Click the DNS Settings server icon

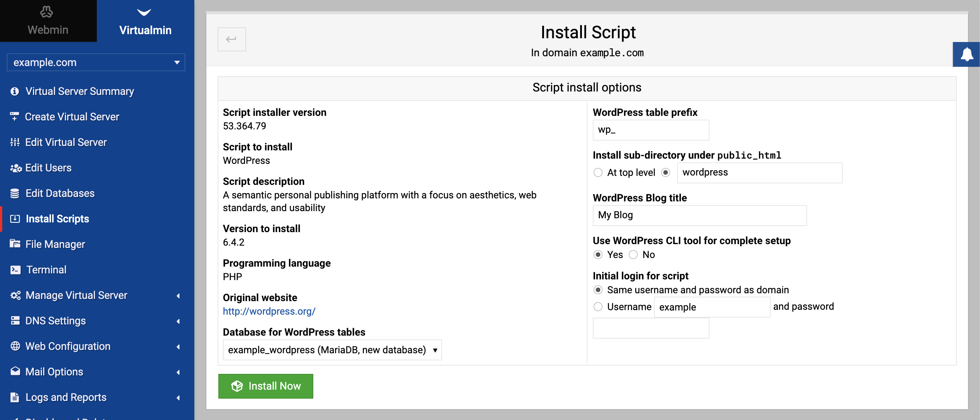pyautogui.click(x=15, y=320)
